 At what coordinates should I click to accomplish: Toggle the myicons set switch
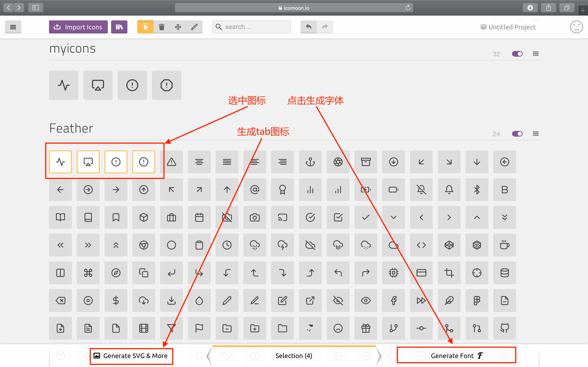[x=517, y=54]
